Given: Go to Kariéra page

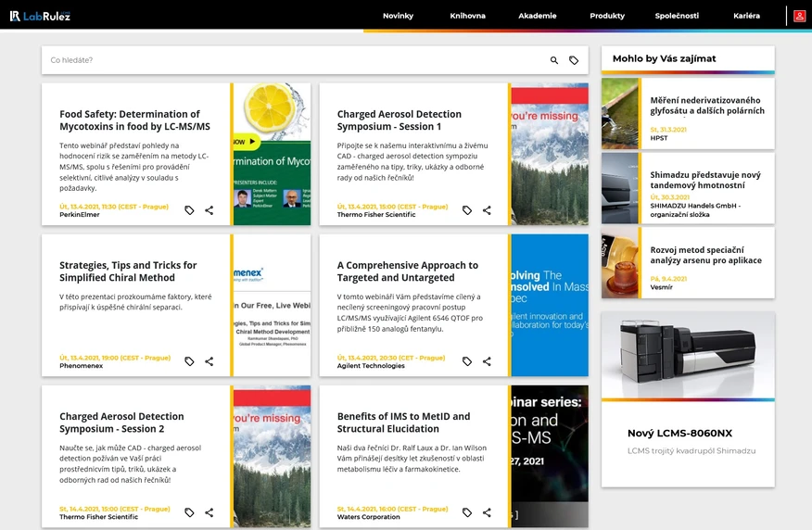Looking at the screenshot, I should click(x=747, y=16).
